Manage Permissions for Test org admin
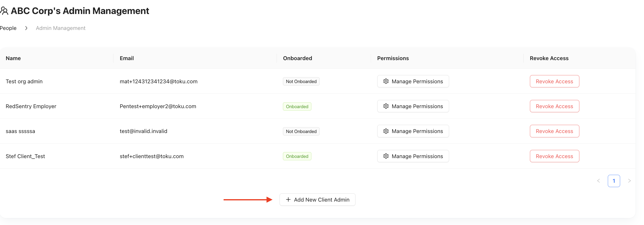 [x=413, y=81]
